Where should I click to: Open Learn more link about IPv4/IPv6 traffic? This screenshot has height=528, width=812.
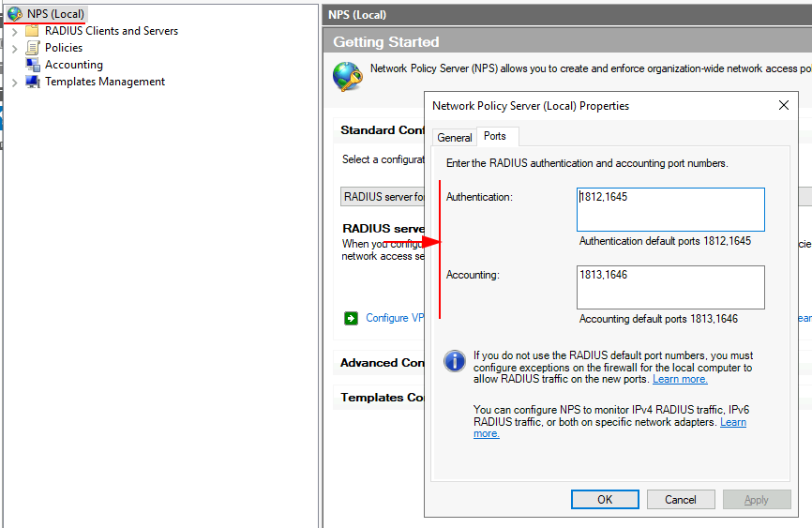tap(732, 422)
